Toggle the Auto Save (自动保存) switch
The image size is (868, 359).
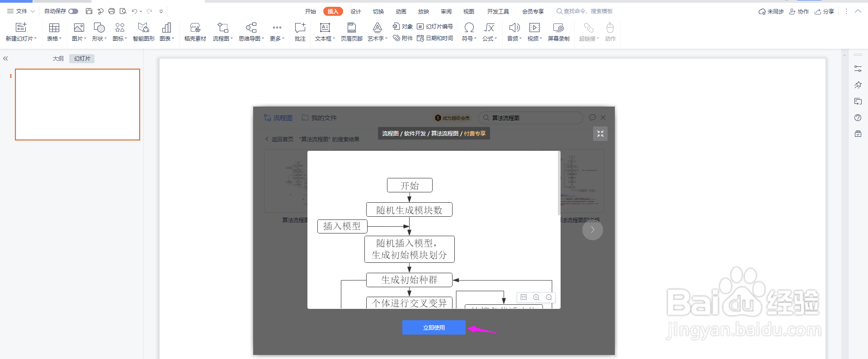tap(73, 11)
